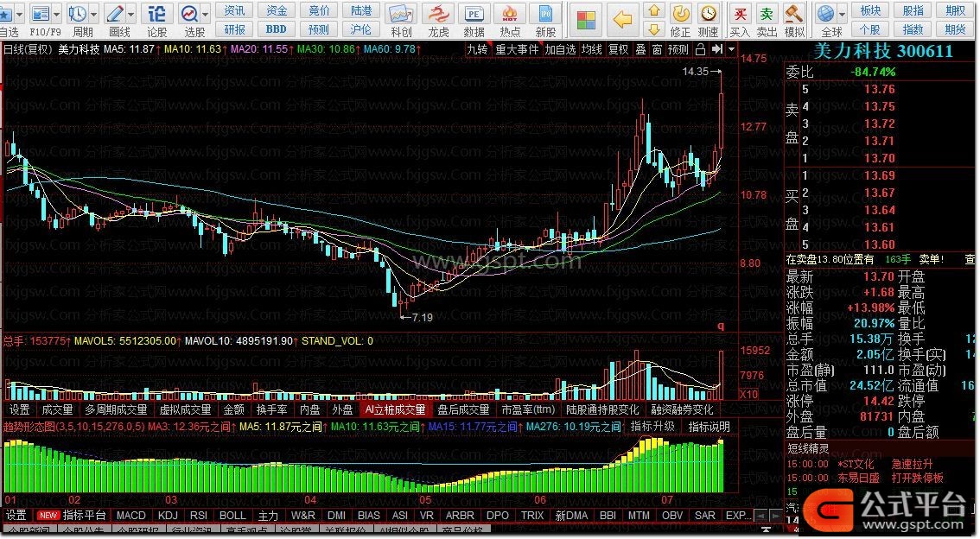Viewport: 980px width, 539px height.
Task: Click the buy-1 price 13.69
Action: coord(880,175)
